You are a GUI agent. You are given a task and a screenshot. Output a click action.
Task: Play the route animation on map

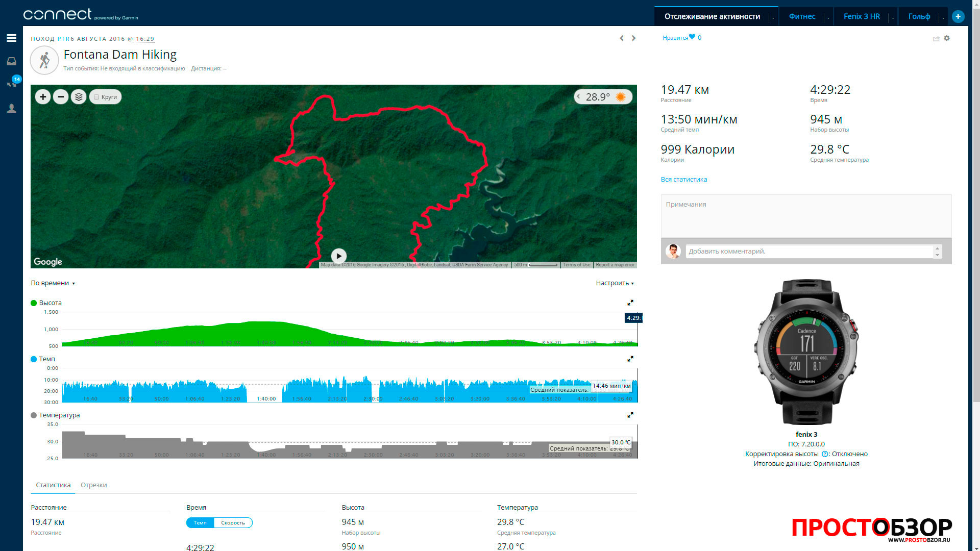tap(338, 256)
